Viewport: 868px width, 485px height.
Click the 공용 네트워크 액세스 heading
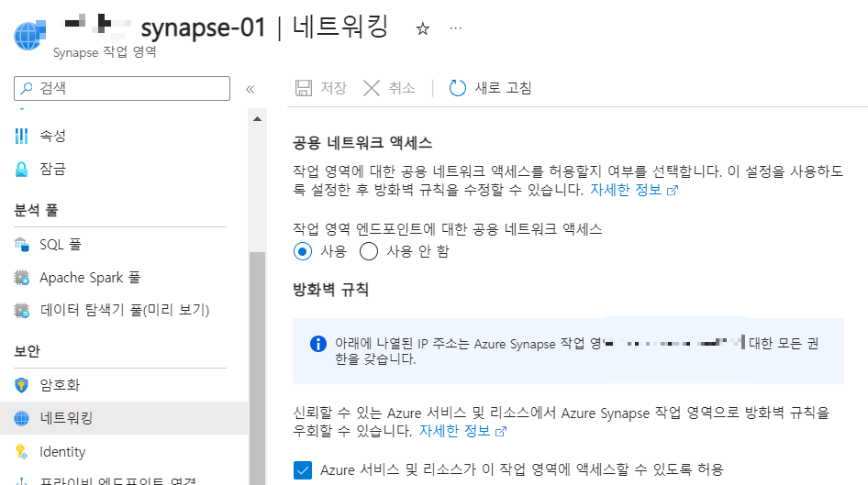tap(362, 143)
